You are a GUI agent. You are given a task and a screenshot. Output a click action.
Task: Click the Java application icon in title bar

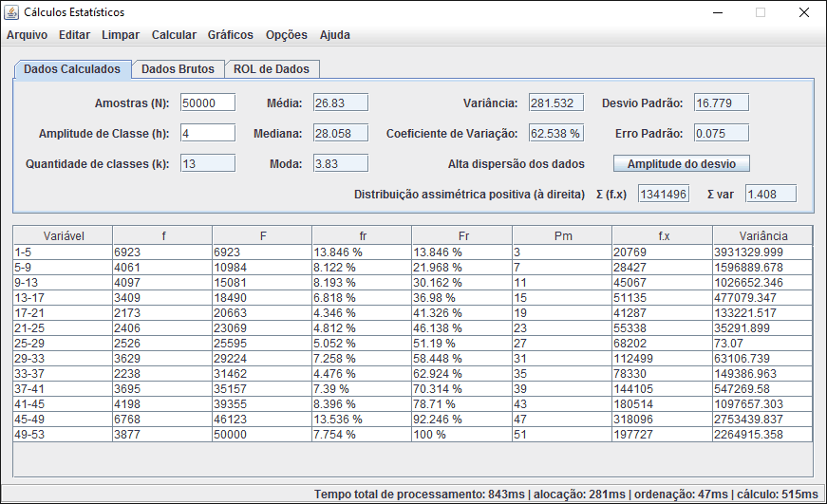(x=11, y=12)
